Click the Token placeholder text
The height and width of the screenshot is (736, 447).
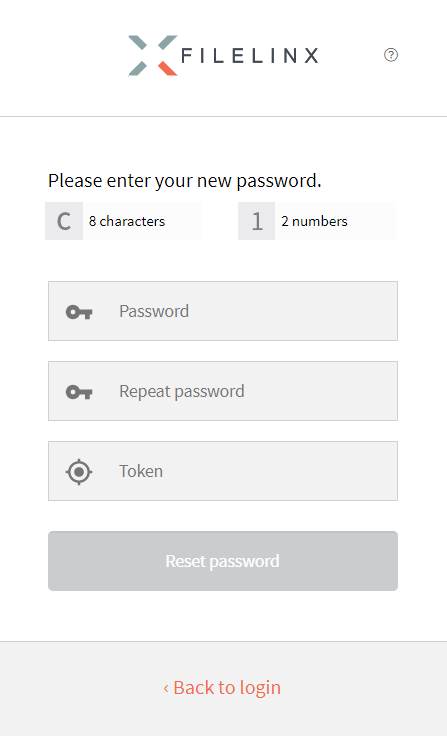pos(141,471)
